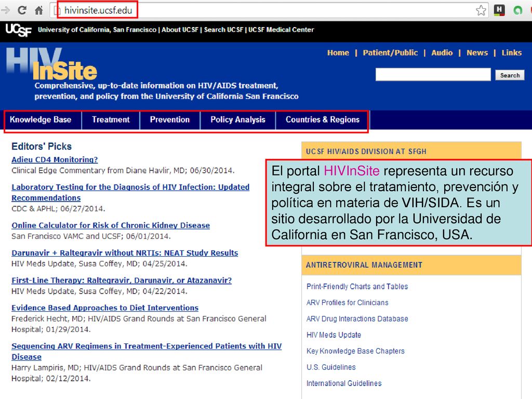Go to Home in top navigation

pos(338,52)
